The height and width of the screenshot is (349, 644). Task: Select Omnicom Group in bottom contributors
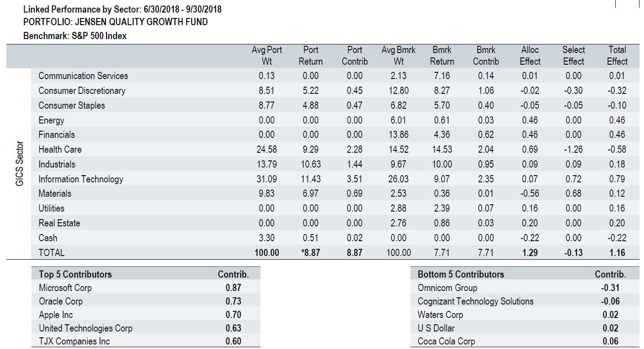[447, 288]
